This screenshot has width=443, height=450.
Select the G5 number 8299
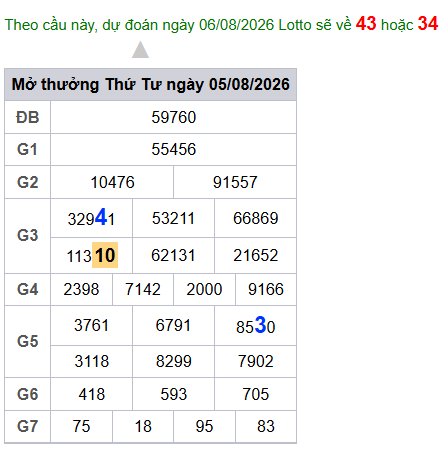(174, 361)
